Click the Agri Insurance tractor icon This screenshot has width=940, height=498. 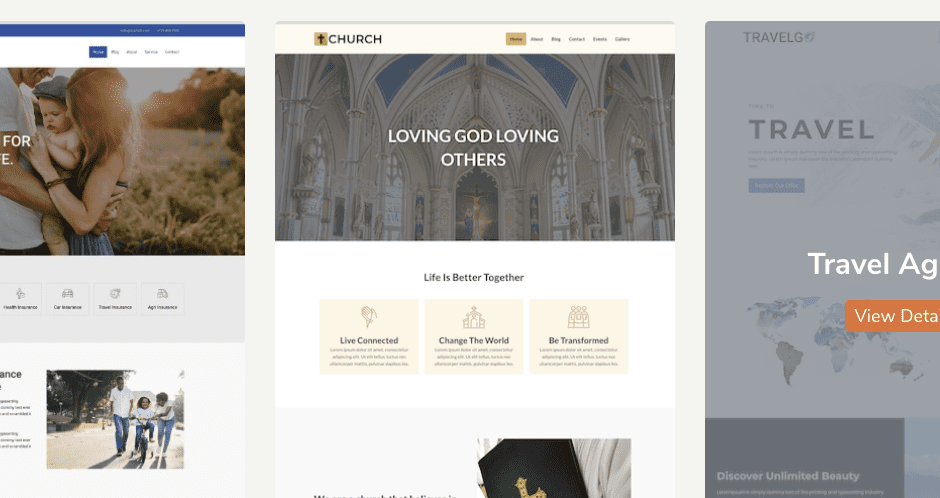point(162,294)
